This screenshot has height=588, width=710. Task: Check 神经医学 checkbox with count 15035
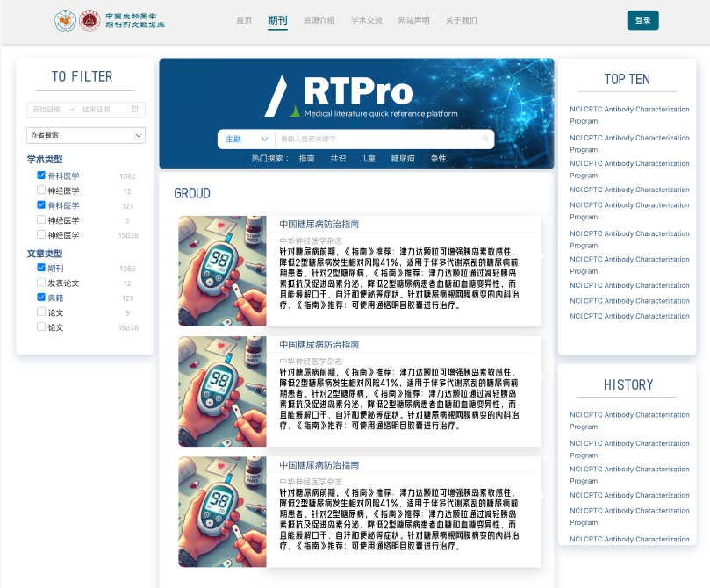coord(41,234)
